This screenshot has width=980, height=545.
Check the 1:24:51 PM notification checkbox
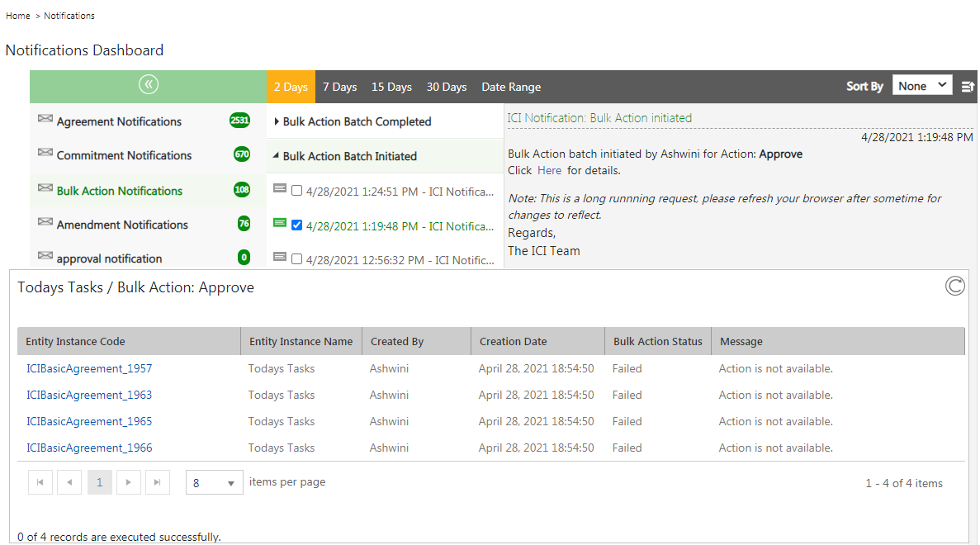[297, 191]
